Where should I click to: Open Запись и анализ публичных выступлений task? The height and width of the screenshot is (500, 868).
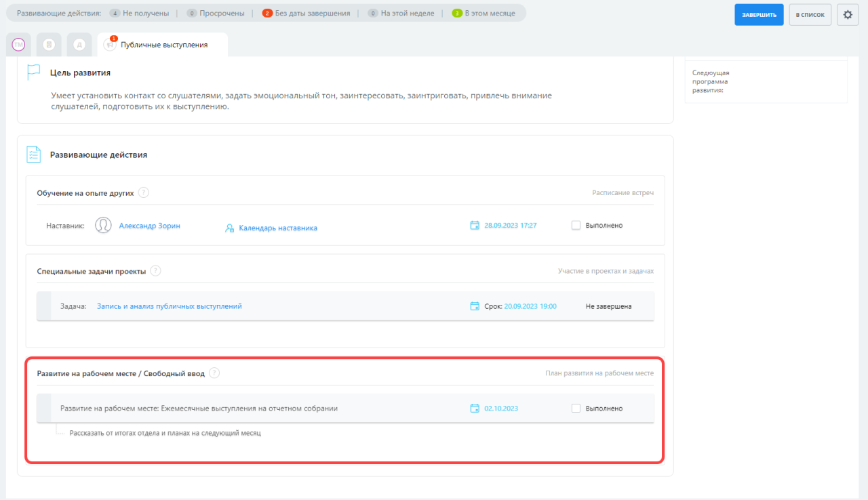(170, 306)
